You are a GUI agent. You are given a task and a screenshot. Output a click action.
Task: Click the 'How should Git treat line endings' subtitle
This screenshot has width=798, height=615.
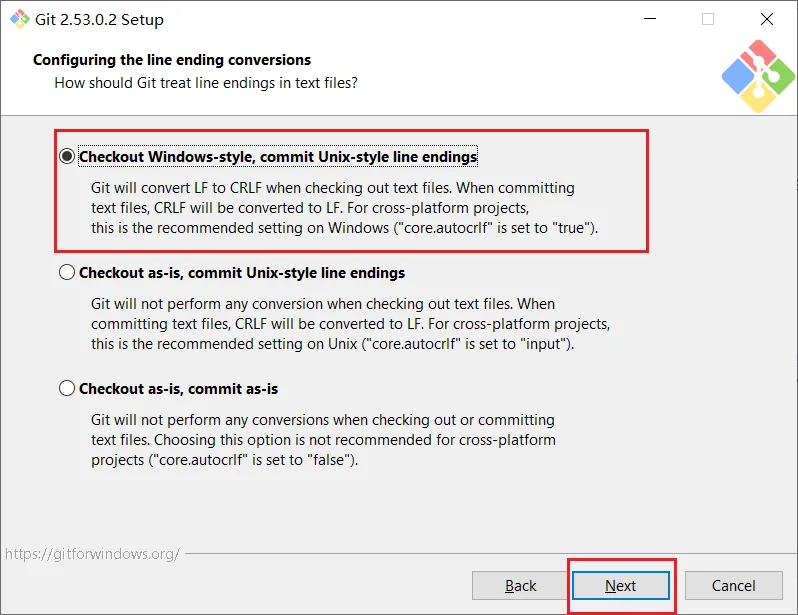tap(205, 82)
